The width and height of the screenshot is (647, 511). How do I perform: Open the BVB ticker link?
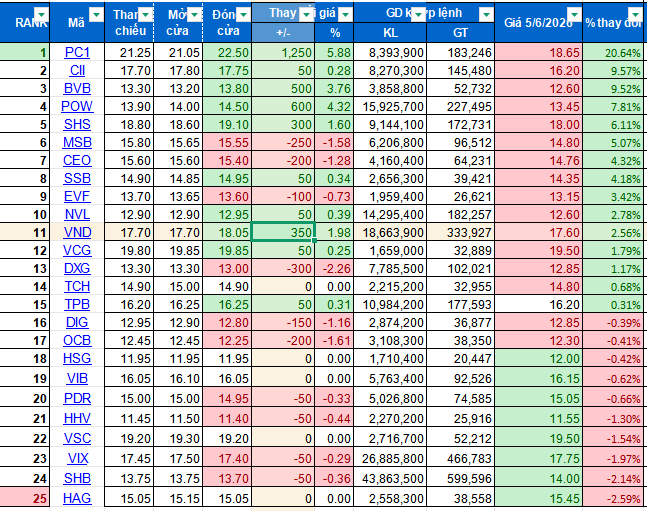tap(77, 88)
